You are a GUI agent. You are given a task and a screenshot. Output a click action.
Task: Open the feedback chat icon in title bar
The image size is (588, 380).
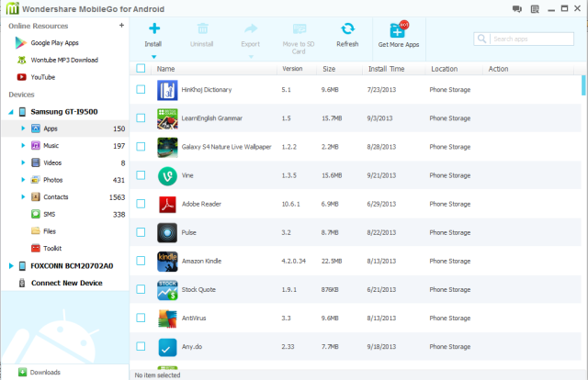click(x=517, y=9)
